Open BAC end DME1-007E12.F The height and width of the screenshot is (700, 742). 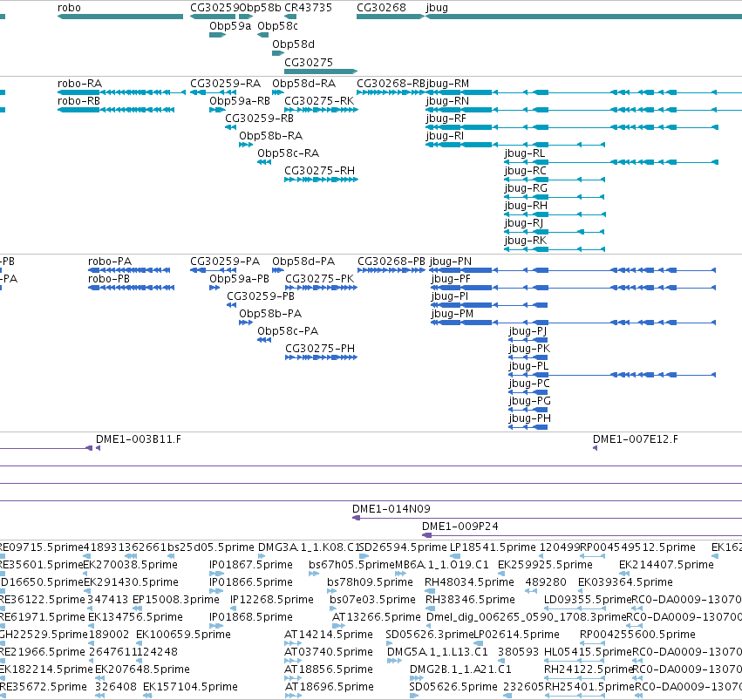(x=595, y=448)
